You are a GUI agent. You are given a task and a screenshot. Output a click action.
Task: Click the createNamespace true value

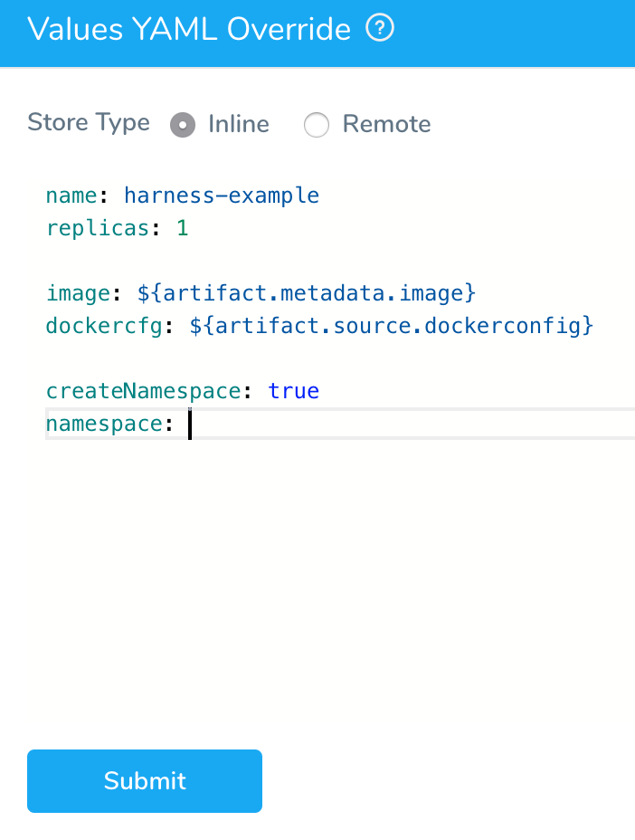click(x=293, y=391)
